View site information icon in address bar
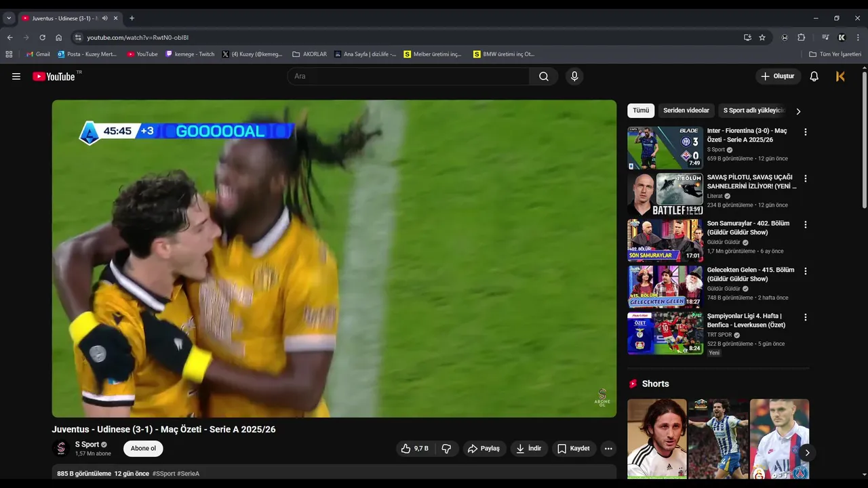The height and width of the screenshot is (488, 868). (78, 37)
